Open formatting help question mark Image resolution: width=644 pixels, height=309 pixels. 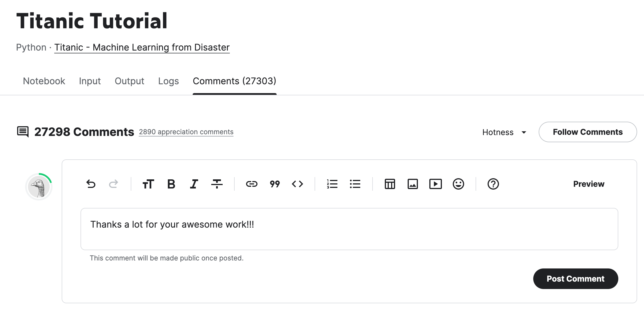click(x=493, y=184)
